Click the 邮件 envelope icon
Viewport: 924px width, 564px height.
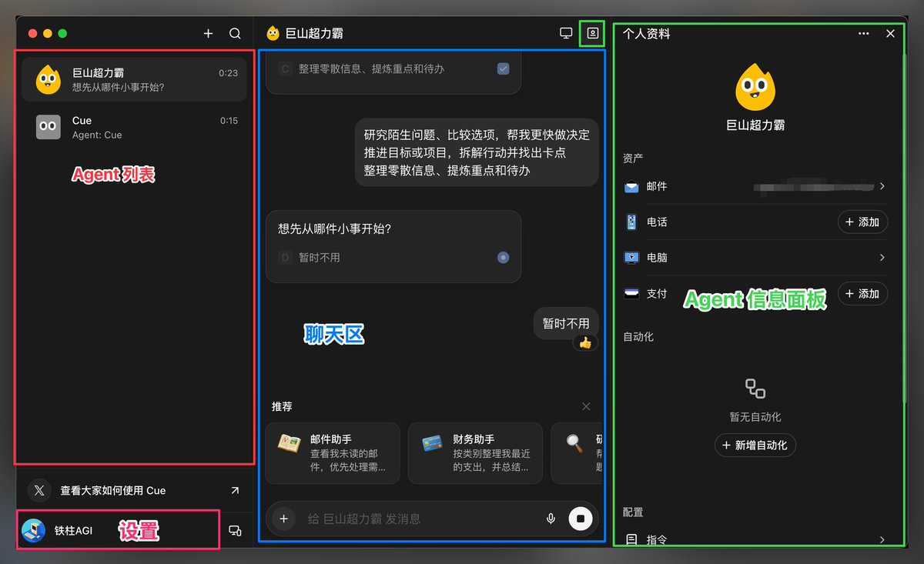click(x=631, y=187)
